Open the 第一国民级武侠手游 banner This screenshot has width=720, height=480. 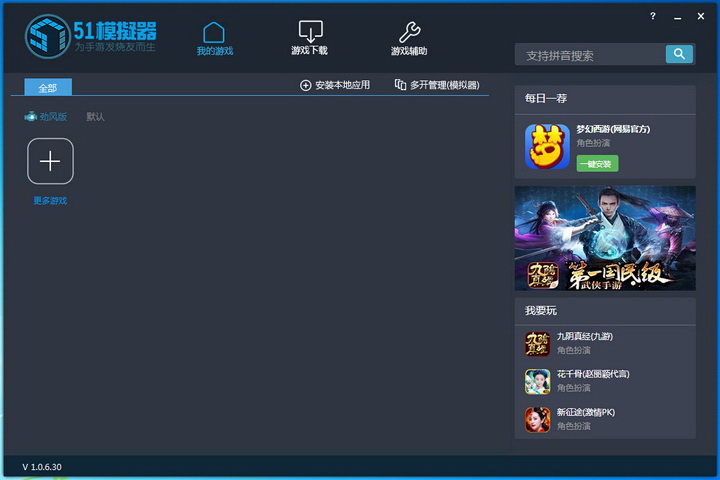tap(605, 238)
